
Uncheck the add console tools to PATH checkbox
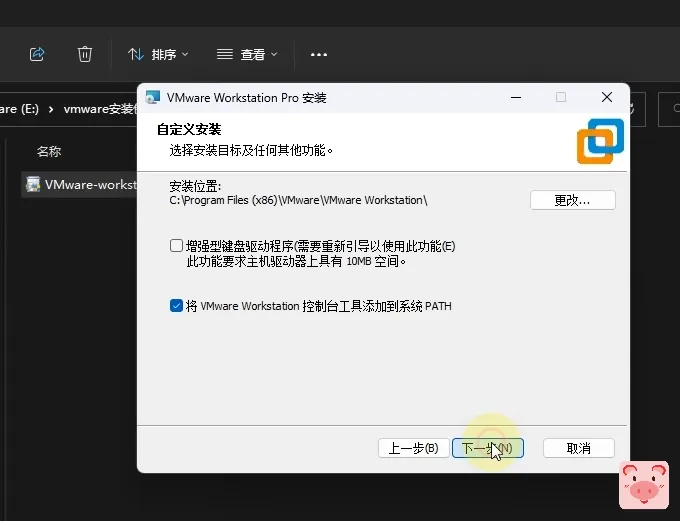point(176,305)
